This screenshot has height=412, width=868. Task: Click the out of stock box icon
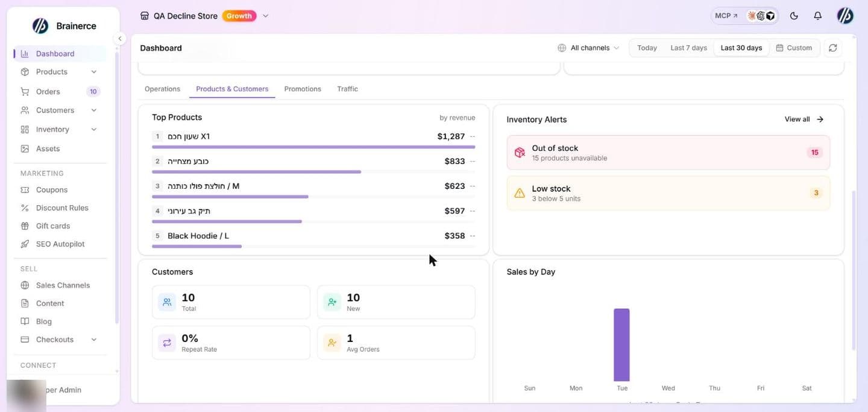[x=520, y=153]
